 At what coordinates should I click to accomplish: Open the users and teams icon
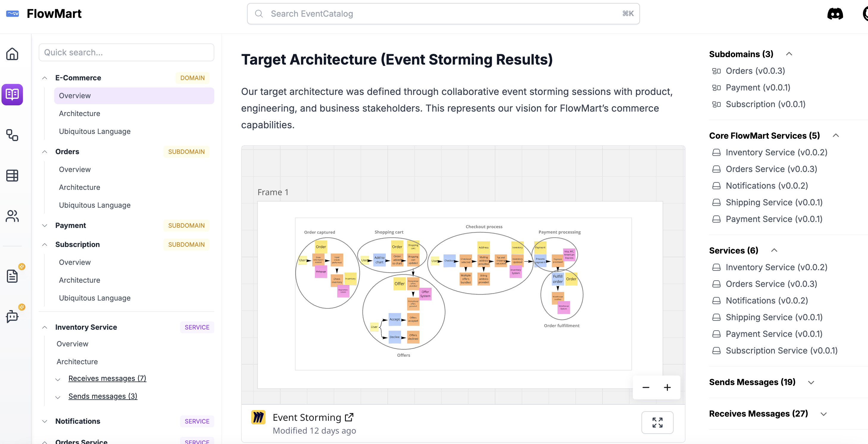point(12,216)
